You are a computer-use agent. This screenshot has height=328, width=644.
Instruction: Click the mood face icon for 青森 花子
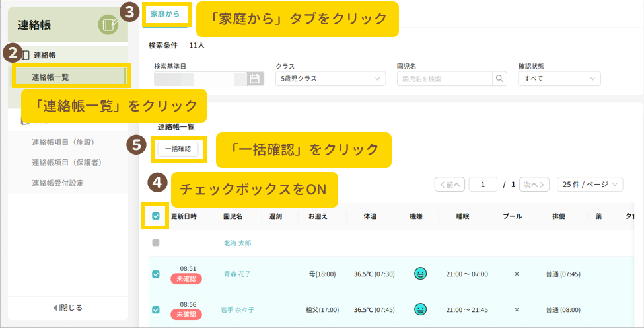point(420,274)
